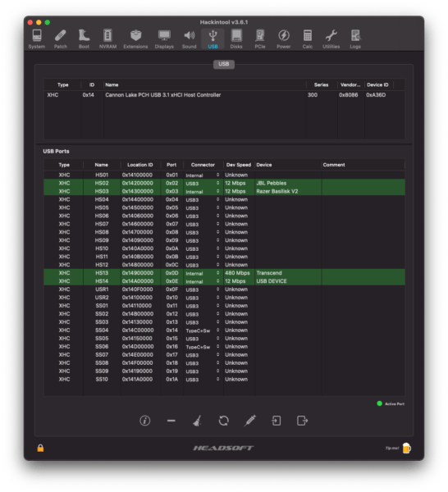Click the lock icon at bottom left
This screenshot has width=448, height=492.
pyautogui.click(x=40, y=448)
